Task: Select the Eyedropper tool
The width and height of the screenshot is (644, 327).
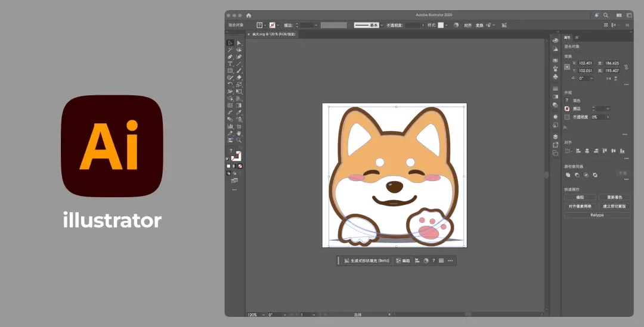Action: pyautogui.click(x=239, y=112)
